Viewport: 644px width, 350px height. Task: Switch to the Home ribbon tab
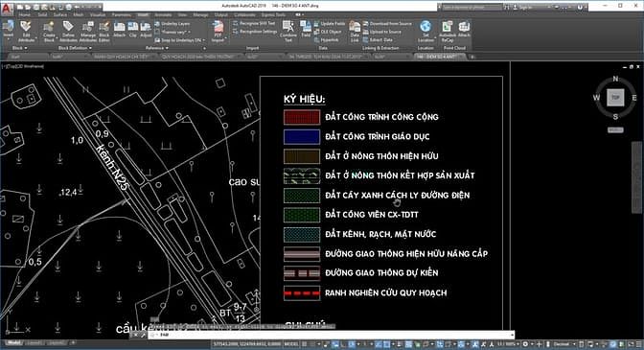point(25,14)
